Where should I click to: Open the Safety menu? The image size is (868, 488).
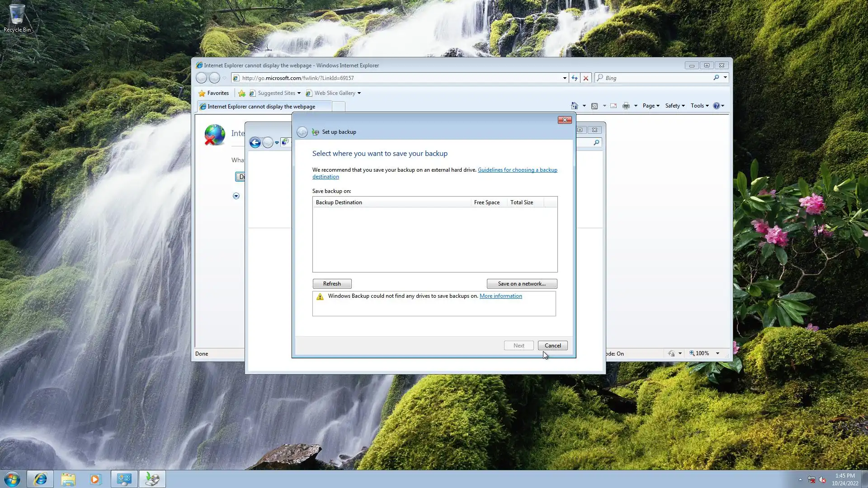[x=675, y=106]
